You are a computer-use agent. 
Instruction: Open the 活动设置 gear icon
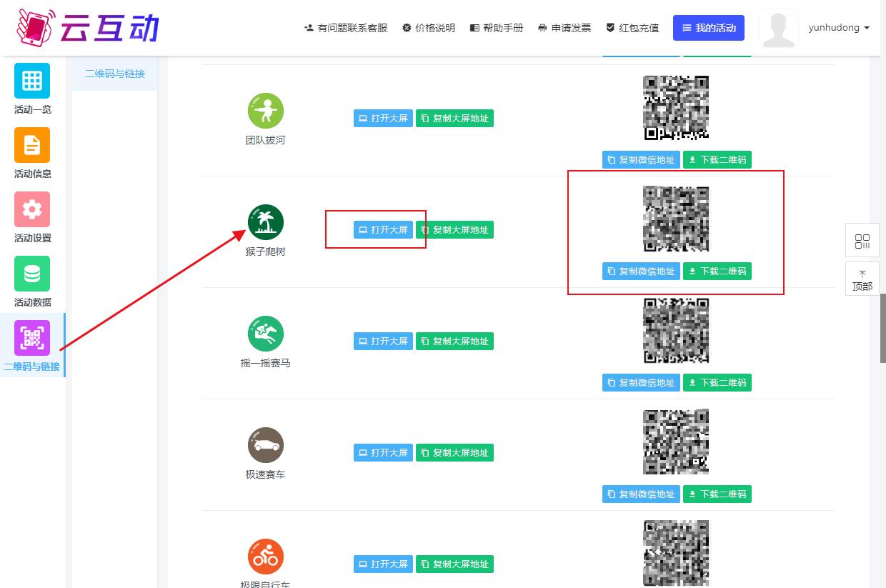click(32, 209)
